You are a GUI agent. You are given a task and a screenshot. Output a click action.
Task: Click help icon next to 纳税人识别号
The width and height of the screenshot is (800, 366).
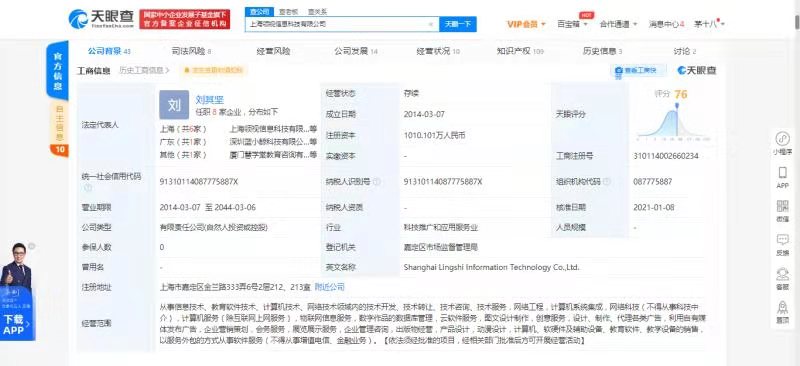[377, 181]
